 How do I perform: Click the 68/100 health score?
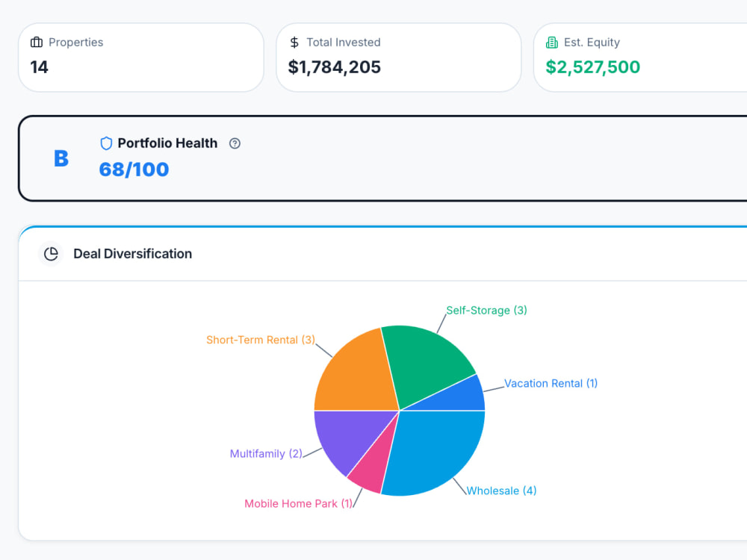134,169
